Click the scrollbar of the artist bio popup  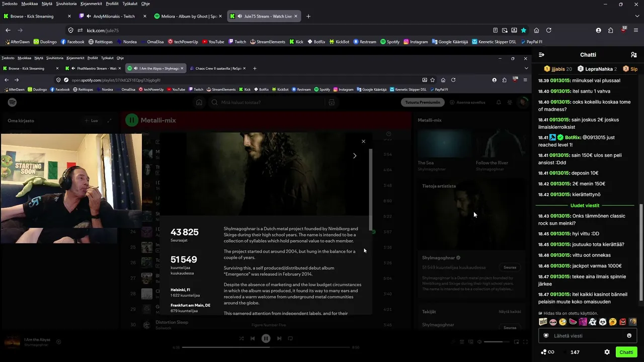pyautogui.click(x=371, y=190)
